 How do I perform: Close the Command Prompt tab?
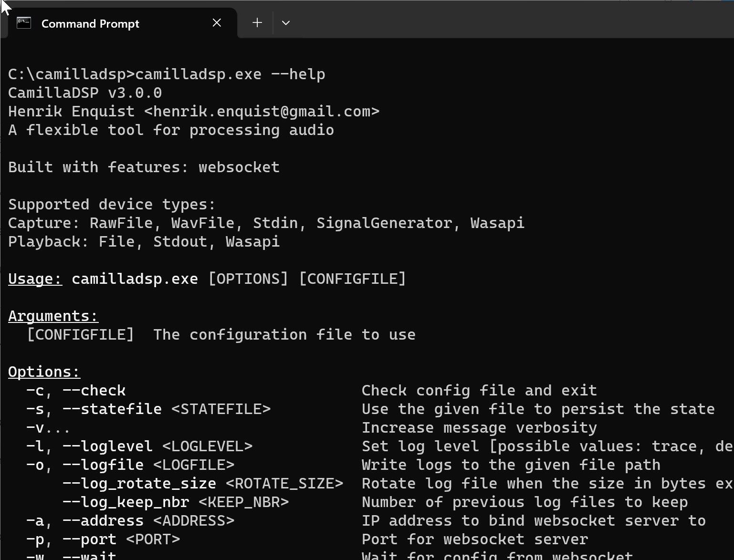(217, 23)
